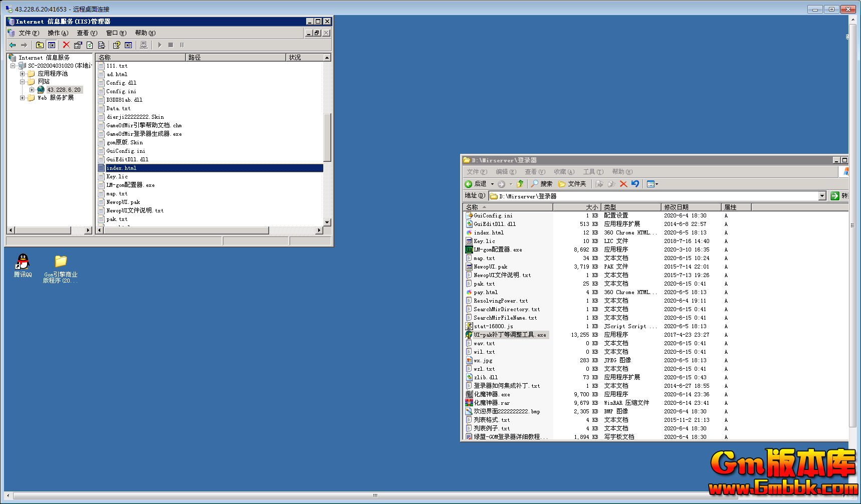Select 化魔神器.exe in the file list
The width and height of the screenshot is (861, 504).
[492, 394]
